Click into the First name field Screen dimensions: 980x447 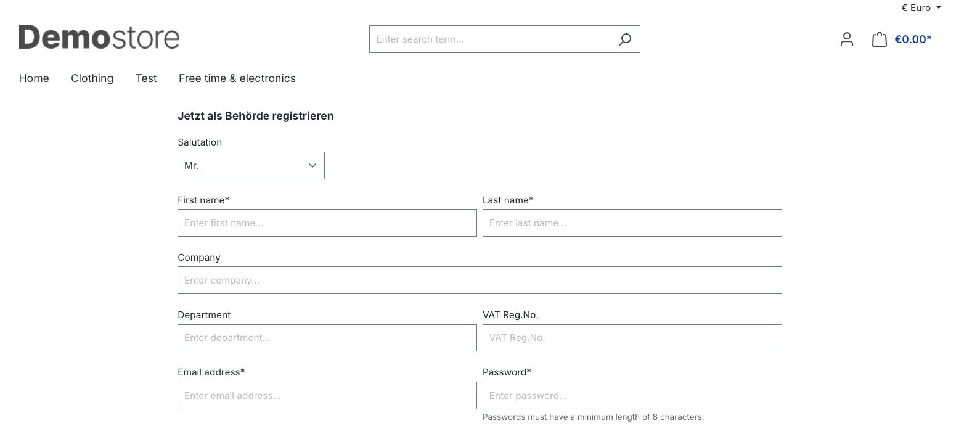(x=327, y=223)
